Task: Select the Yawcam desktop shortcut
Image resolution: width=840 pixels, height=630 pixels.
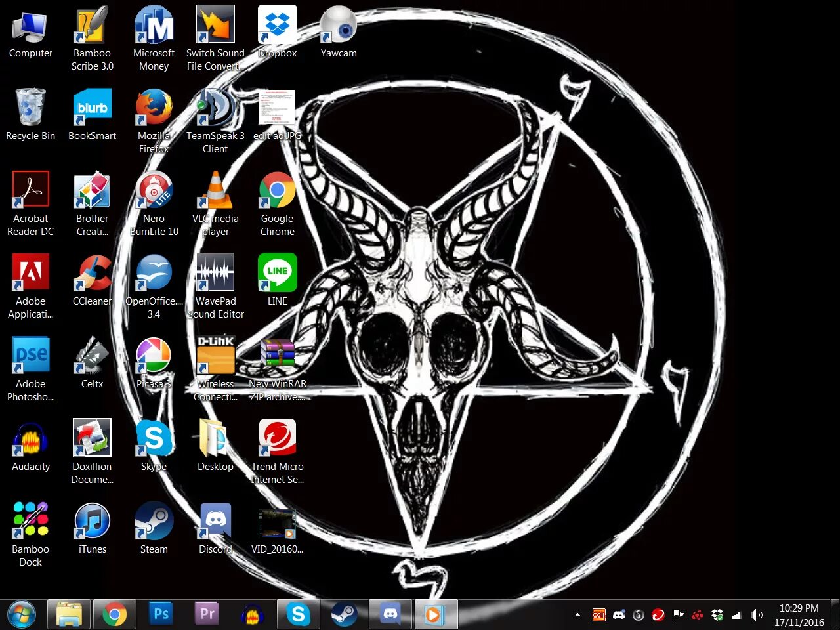Action: (x=339, y=33)
